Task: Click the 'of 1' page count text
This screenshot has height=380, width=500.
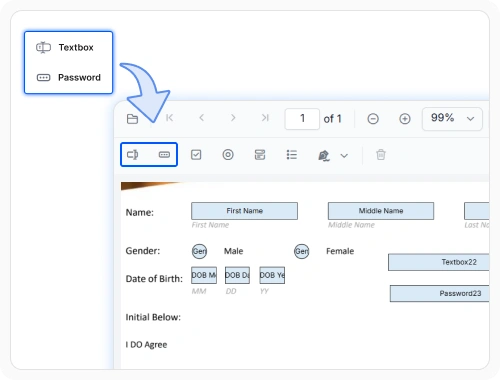Action: point(332,119)
